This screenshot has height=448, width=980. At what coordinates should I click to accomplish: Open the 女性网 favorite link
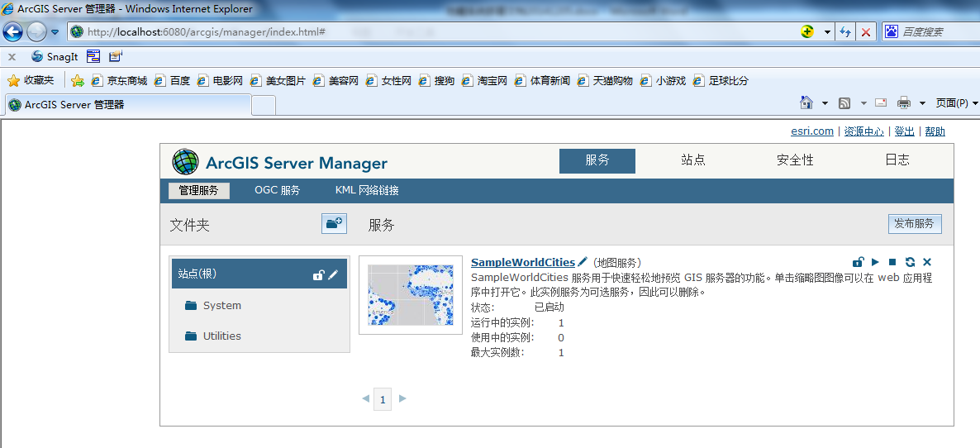(x=388, y=81)
